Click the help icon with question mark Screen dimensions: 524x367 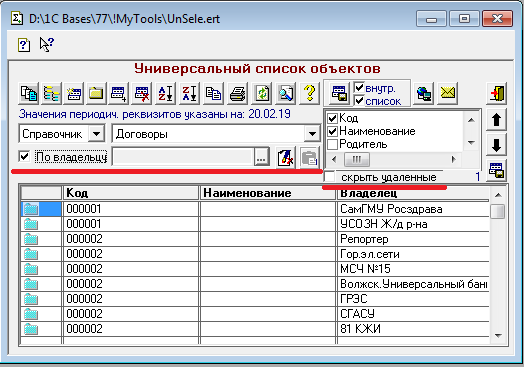[24, 44]
